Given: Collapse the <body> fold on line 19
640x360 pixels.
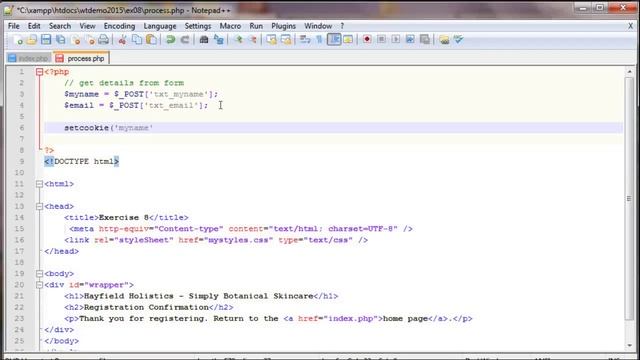Looking at the screenshot, I should [x=40, y=274].
